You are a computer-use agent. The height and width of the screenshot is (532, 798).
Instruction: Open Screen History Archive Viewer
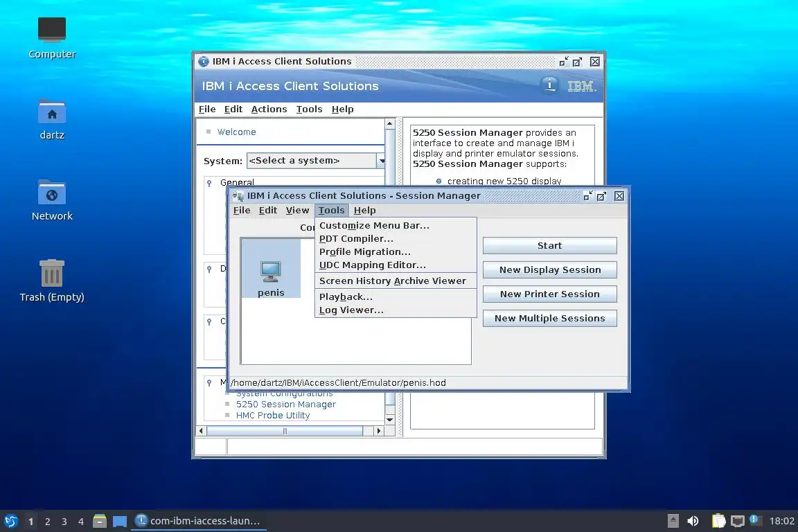(x=392, y=281)
